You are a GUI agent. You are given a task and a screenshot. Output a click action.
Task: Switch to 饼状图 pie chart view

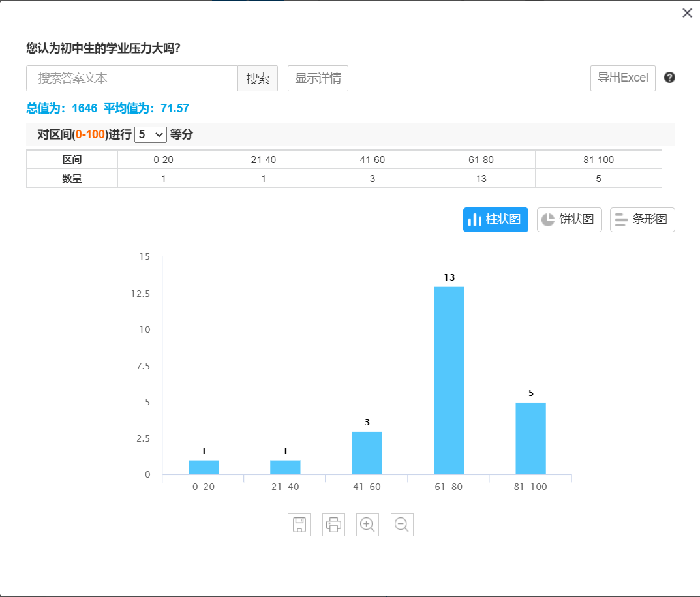tap(569, 220)
